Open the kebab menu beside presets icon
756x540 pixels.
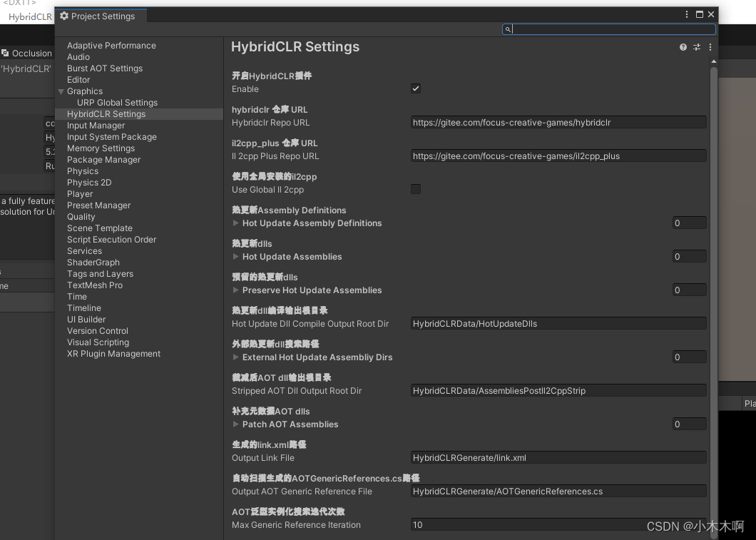pyautogui.click(x=710, y=47)
